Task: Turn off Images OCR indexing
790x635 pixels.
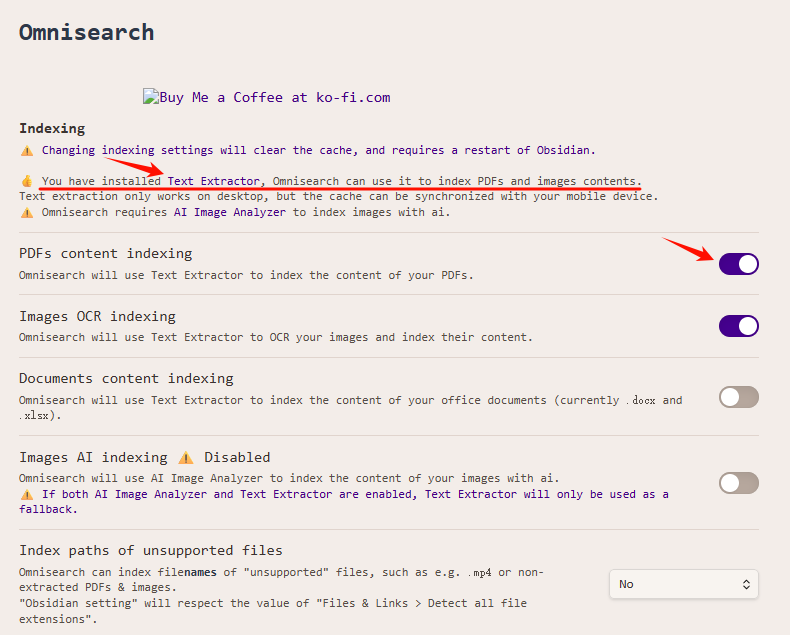Action: tap(738, 326)
